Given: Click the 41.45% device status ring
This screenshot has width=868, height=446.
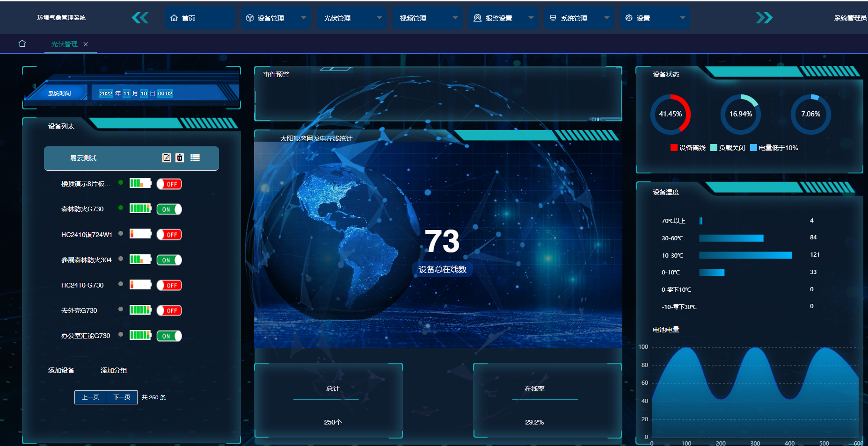Looking at the screenshot, I should tap(671, 114).
